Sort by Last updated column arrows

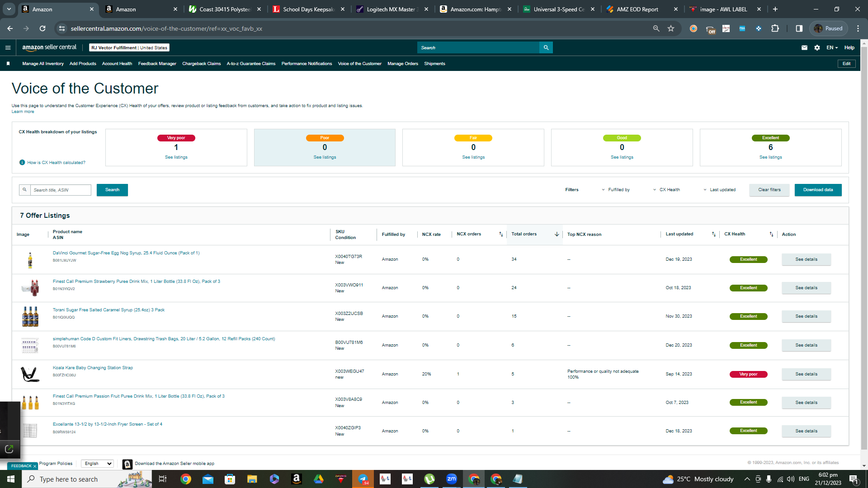(714, 234)
